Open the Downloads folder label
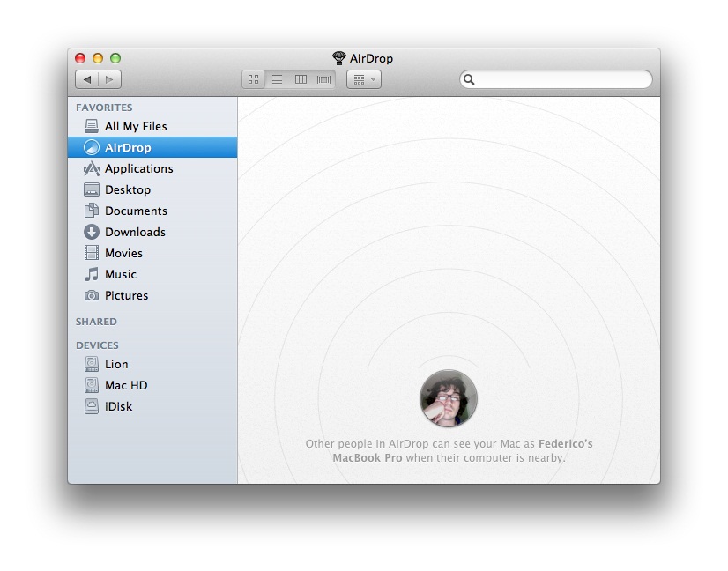 click(x=135, y=232)
